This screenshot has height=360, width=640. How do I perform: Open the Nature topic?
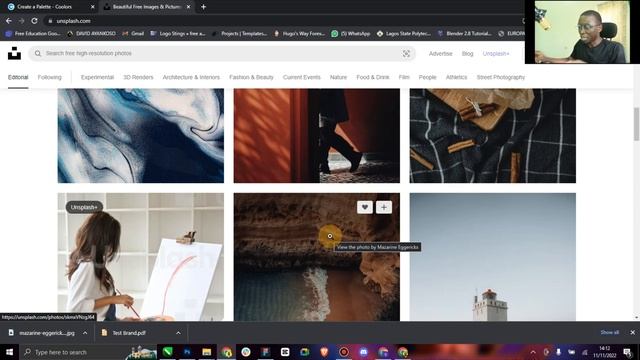(x=338, y=77)
